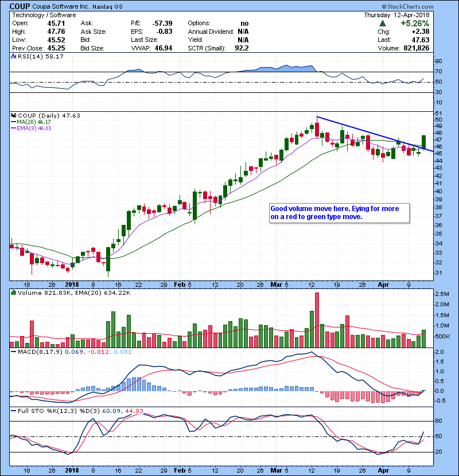The image size is (459, 476).
Task: Click the Yield label
Action: (195, 40)
